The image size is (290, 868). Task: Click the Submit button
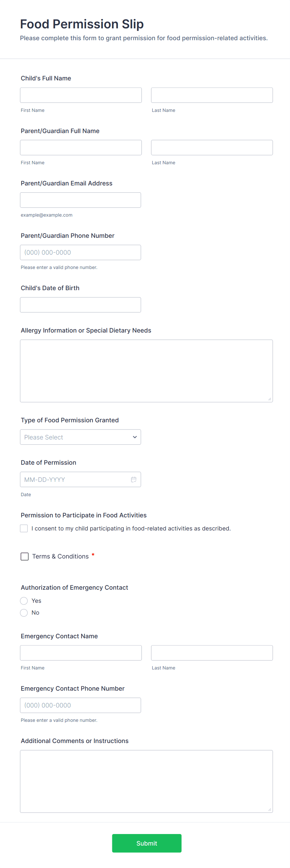point(146,843)
